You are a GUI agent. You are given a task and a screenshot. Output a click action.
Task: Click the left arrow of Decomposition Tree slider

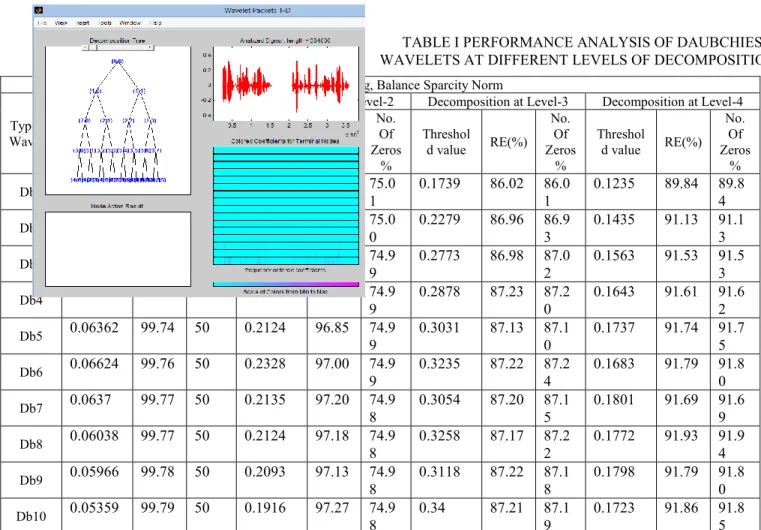[x=85, y=48]
